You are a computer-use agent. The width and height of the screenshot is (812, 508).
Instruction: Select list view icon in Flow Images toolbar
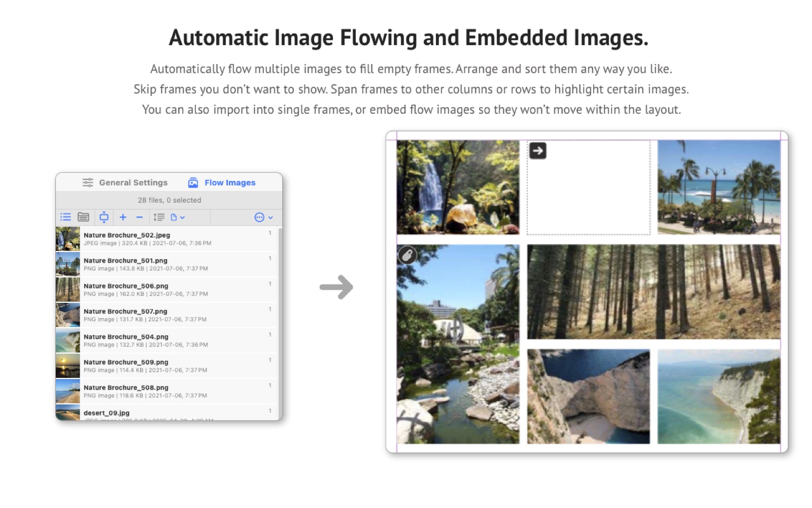pos(66,217)
